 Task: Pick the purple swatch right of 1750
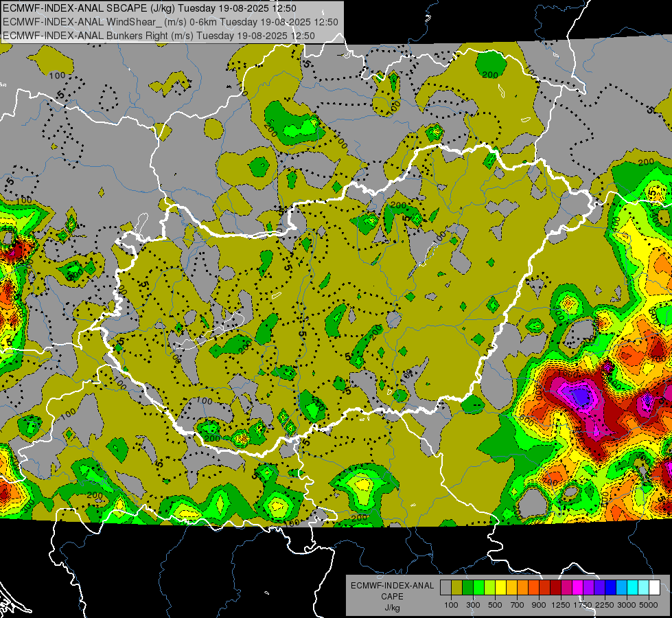588,588
